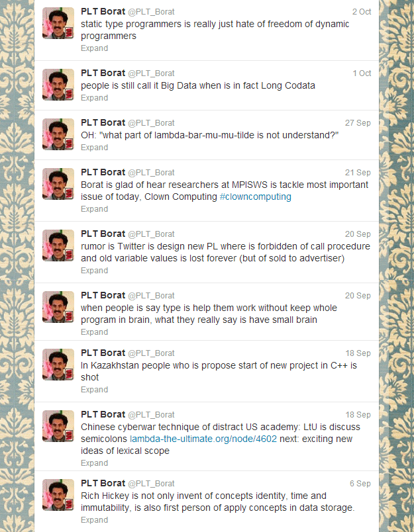Image resolution: width=414 pixels, height=532 pixels.
Task: Click the 27 Sep timestamp
Action: point(358,123)
